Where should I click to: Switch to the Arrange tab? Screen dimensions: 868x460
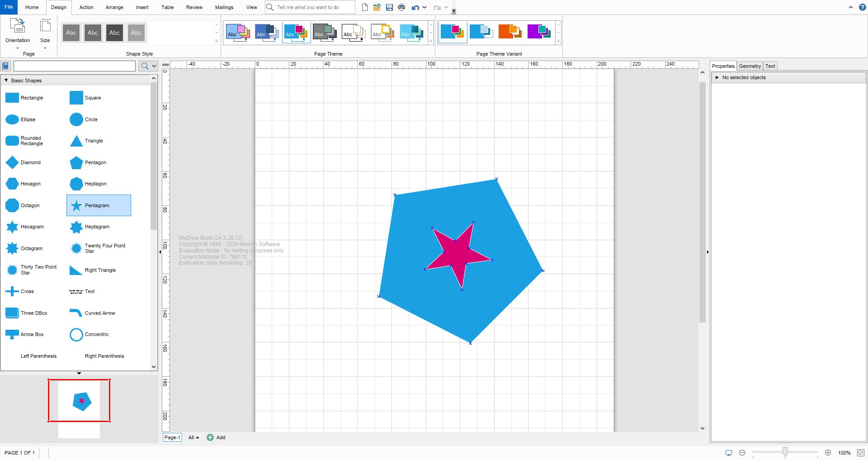click(x=114, y=7)
